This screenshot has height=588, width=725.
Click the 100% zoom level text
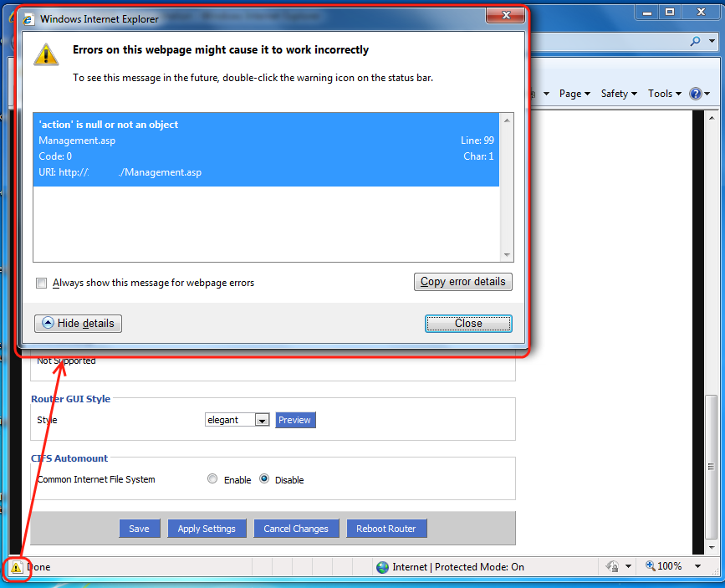670,566
